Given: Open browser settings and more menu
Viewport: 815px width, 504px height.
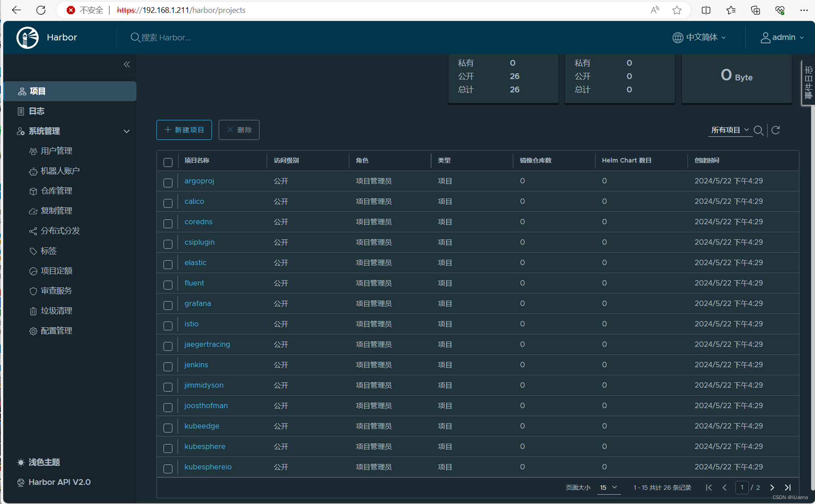Looking at the screenshot, I should [804, 10].
